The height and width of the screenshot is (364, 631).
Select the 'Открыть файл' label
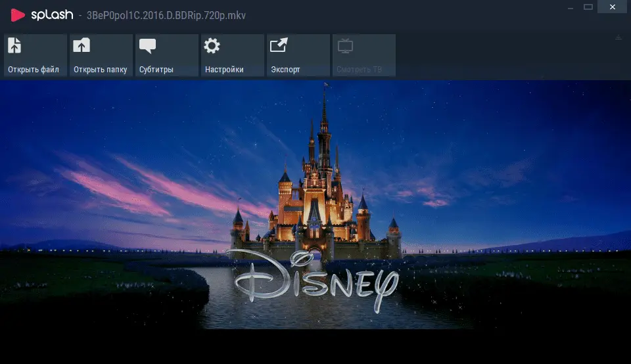tap(34, 70)
